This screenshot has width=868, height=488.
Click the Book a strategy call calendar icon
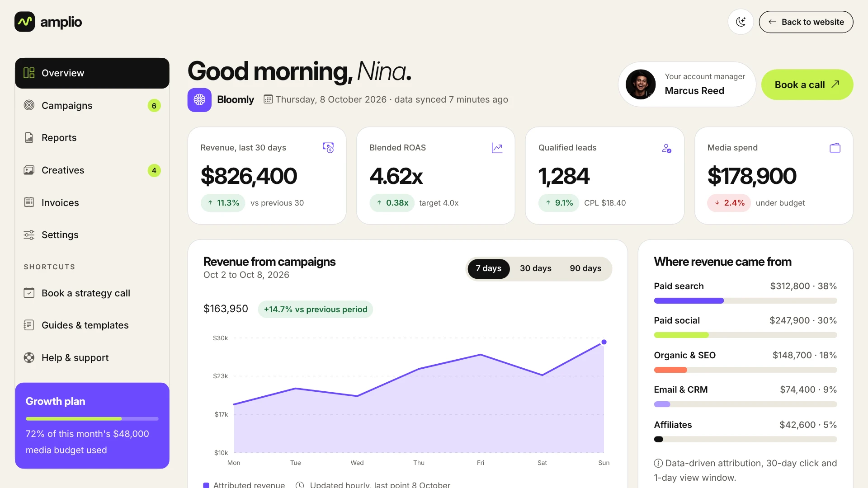(29, 293)
